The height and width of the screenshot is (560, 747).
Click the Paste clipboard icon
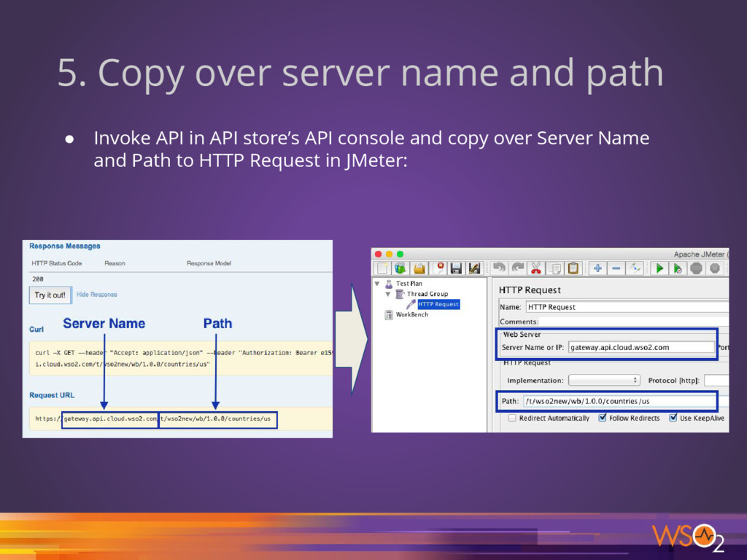point(573,268)
